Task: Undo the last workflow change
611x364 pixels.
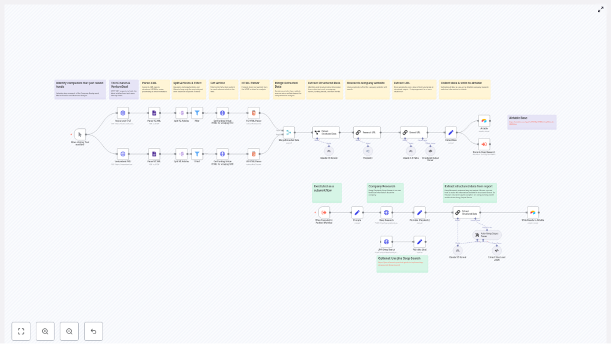Action: tap(93, 331)
